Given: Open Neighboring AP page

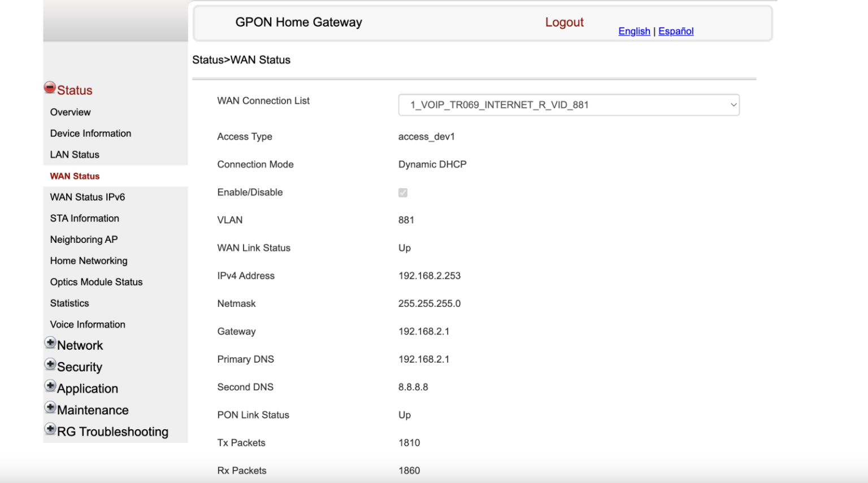Looking at the screenshot, I should click(x=84, y=240).
